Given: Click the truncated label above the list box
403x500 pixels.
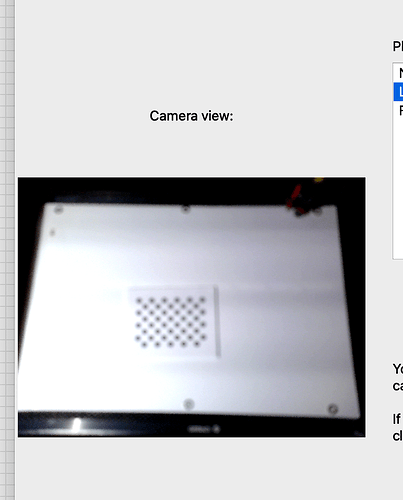Looking at the screenshot, I should point(398,46).
